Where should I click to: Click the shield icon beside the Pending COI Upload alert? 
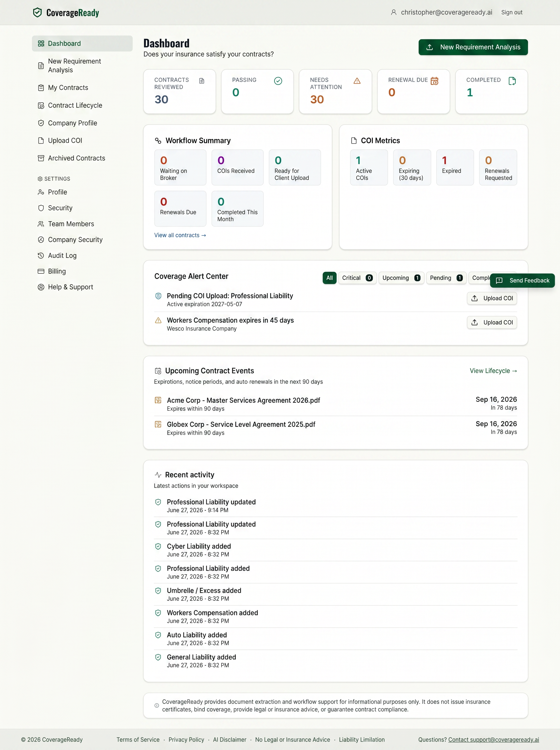tap(158, 296)
